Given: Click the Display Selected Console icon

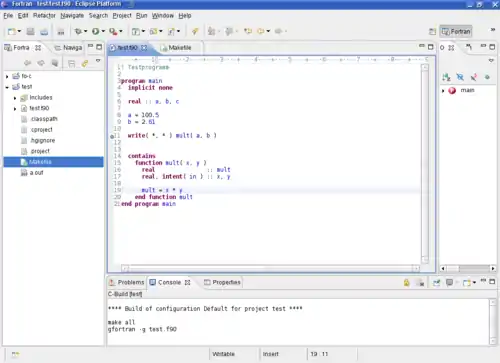Looking at the screenshot, I should coord(450,283).
